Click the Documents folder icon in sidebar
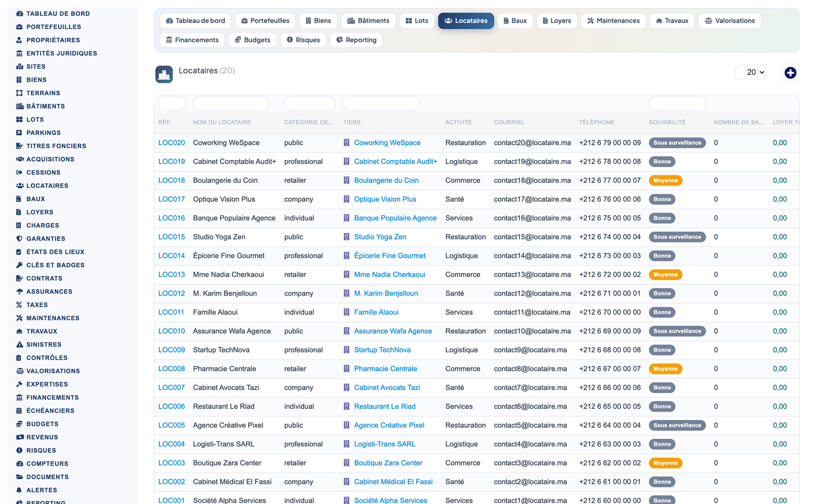This screenshot has height=504, width=815. point(20,477)
